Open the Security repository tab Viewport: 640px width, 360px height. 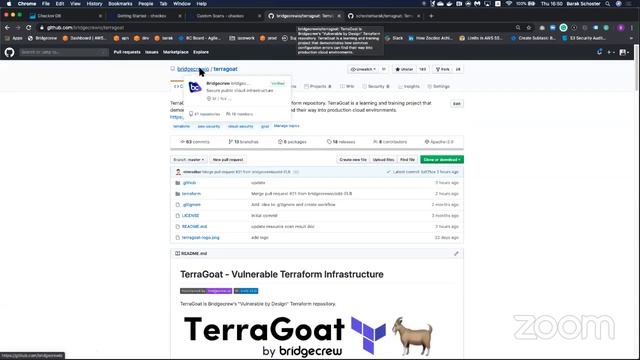pos(376,87)
